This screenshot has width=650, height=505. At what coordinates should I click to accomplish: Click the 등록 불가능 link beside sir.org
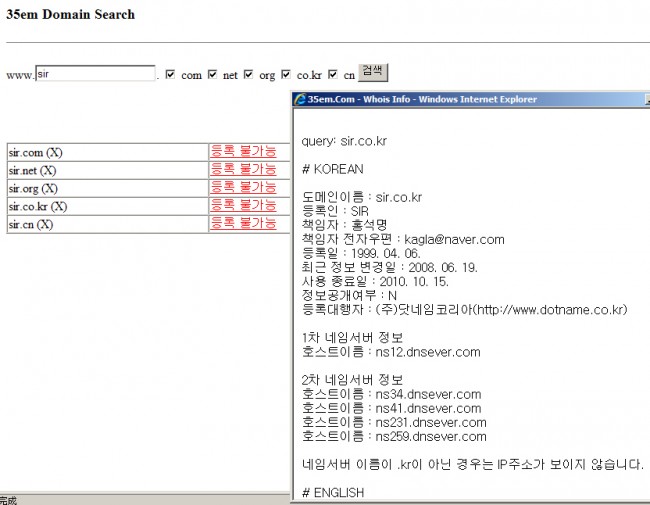point(243,188)
